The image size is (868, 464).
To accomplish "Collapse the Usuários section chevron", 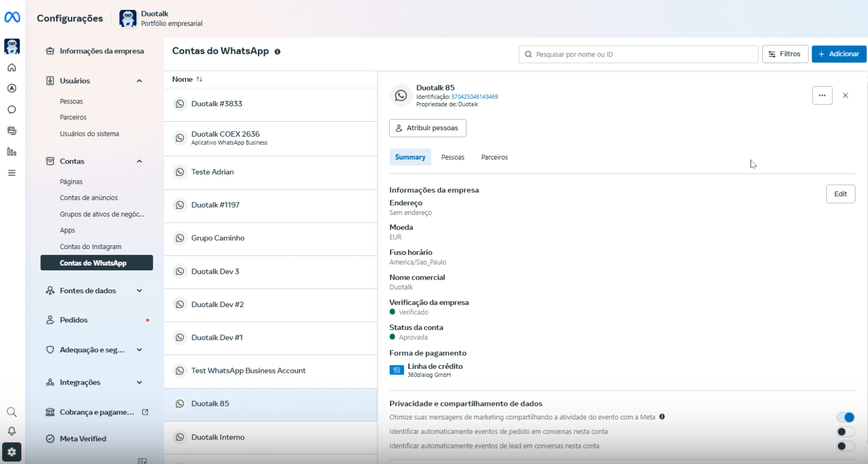I will [139, 81].
